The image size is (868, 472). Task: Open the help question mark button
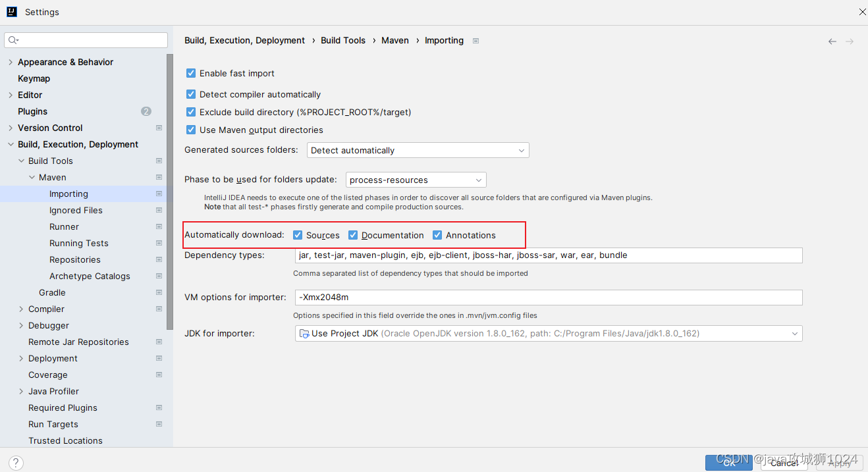click(x=16, y=463)
